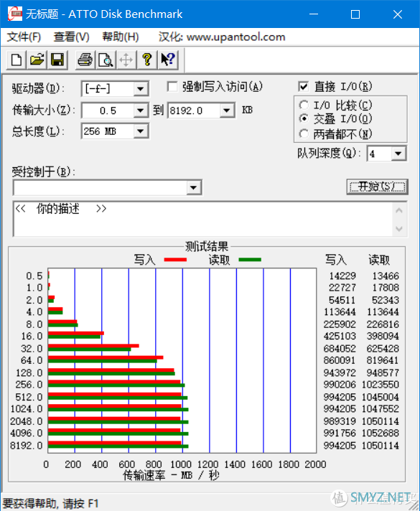420x511 pixels.
Task: Enable the 强制写入访问(A) checkbox
Action: 172,87
